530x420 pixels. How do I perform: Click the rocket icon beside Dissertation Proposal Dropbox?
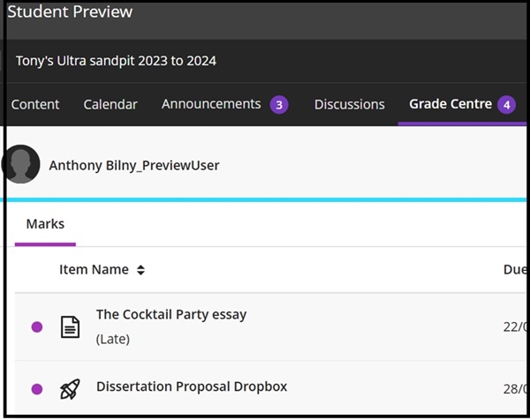coord(70,388)
